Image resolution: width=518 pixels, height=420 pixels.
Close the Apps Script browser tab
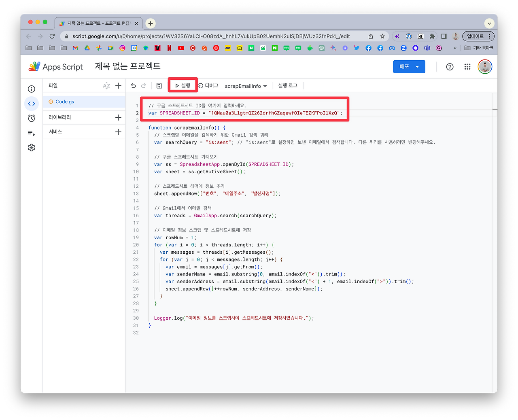136,23
